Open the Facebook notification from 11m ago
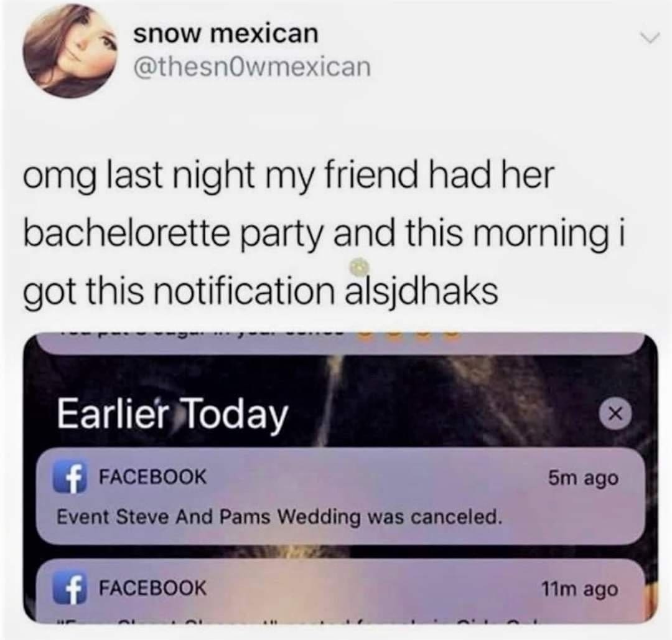Image resolution: width=672 pixels, height=640 pixels. [341, 590]
